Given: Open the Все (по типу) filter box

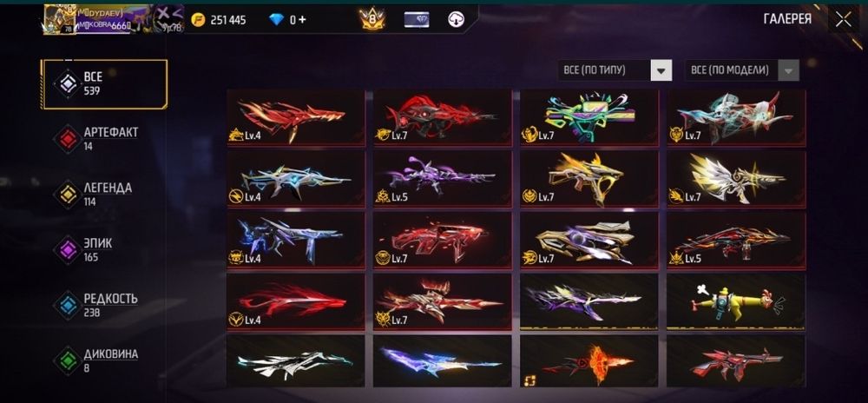Looking at the screenshot, I should point(615,70).
